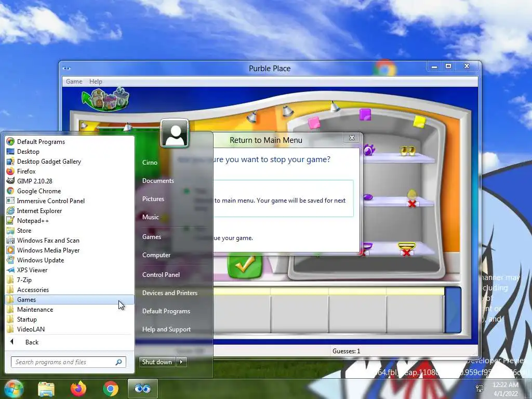The width and height of the screenshot is (532, 399).
Task: Open Default Programs from the programs list
Action: [70, 141]
